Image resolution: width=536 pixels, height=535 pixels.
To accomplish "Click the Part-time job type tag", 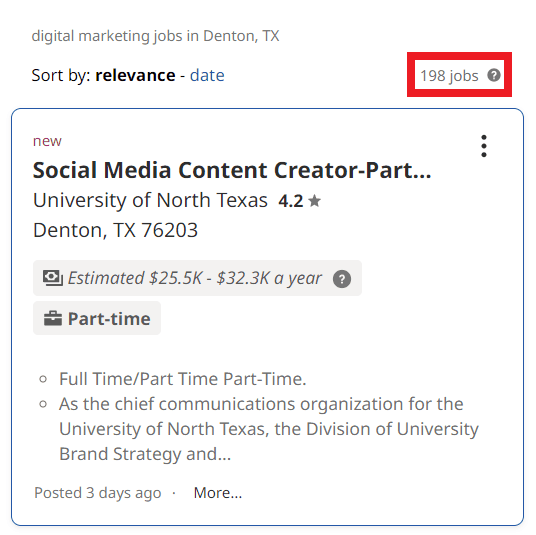I will click(97, 318).
